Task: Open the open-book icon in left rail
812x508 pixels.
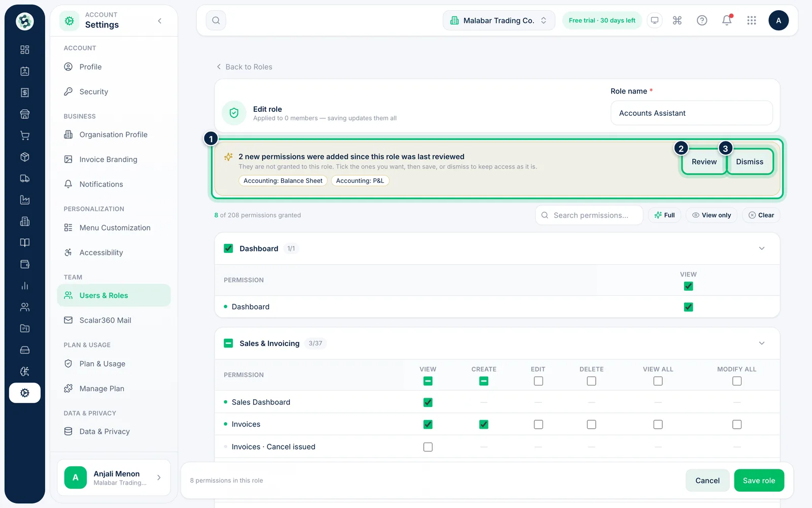Action: (24, 243)
